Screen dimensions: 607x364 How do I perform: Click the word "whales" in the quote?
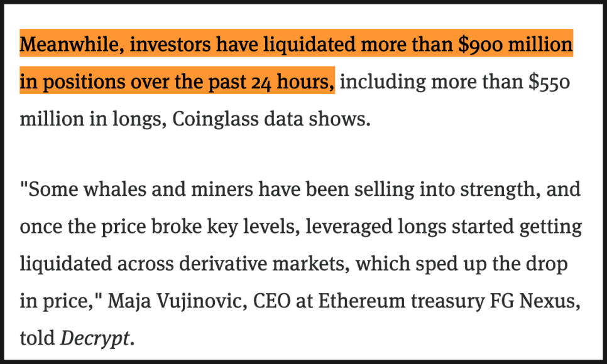[x=106, y=189]
